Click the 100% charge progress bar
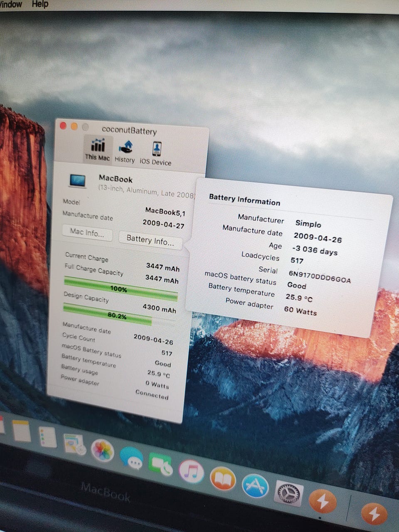 click(x=121, y=288)
